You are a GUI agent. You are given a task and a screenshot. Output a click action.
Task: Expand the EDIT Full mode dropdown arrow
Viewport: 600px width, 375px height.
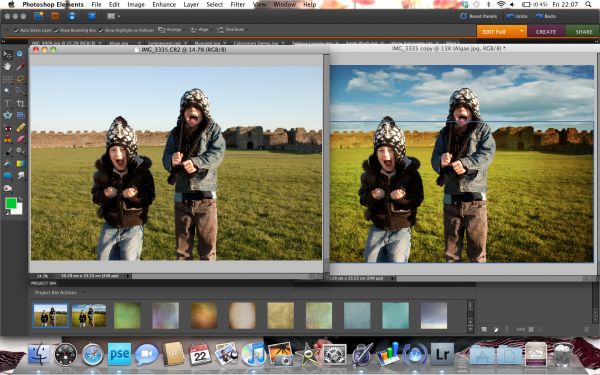point(521,31)
